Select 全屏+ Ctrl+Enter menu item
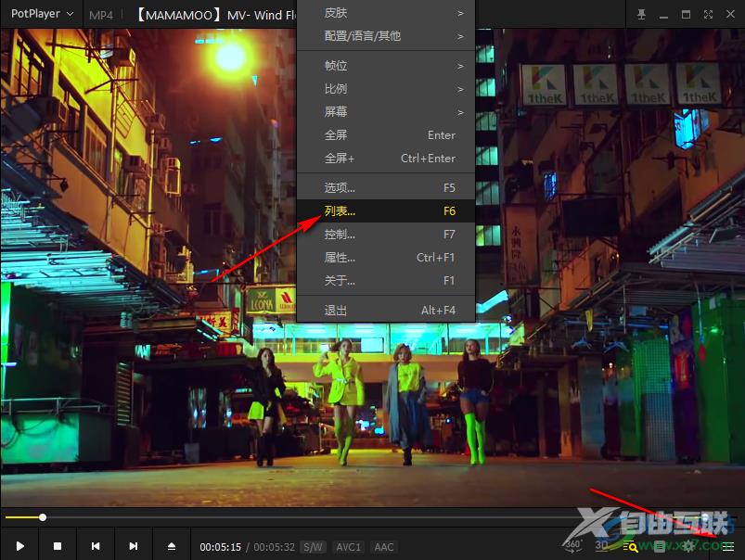745x560 pixels. [386, 159]
